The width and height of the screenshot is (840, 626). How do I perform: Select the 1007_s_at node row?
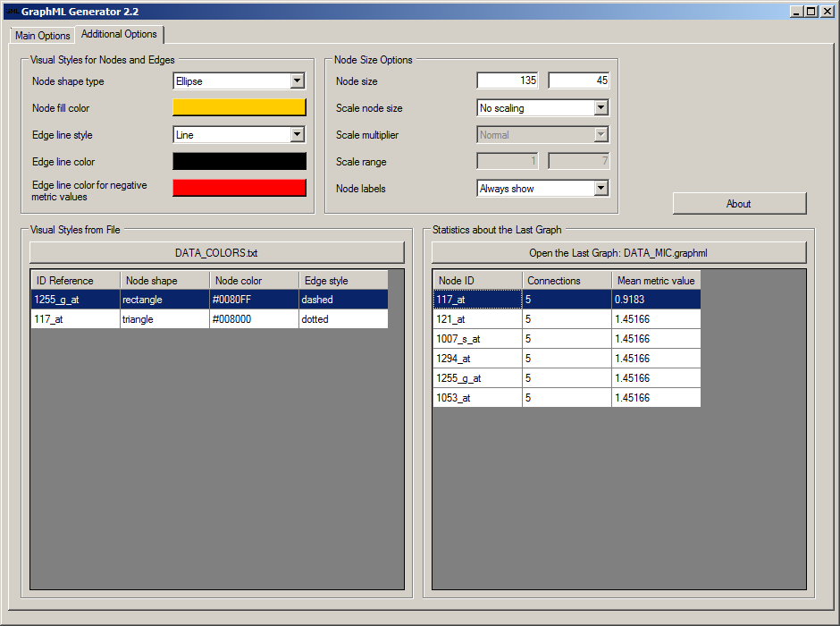(x=567, y=339)
